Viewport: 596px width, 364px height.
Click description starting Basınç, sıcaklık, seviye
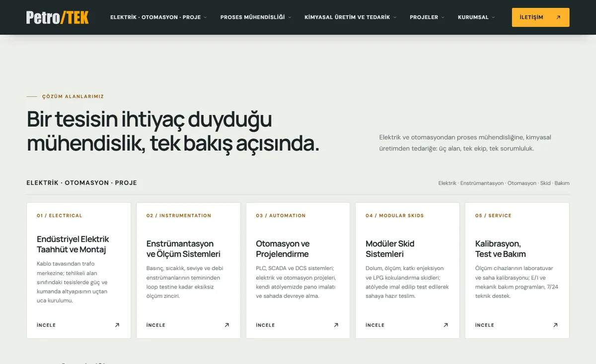(x=185, y=282)
